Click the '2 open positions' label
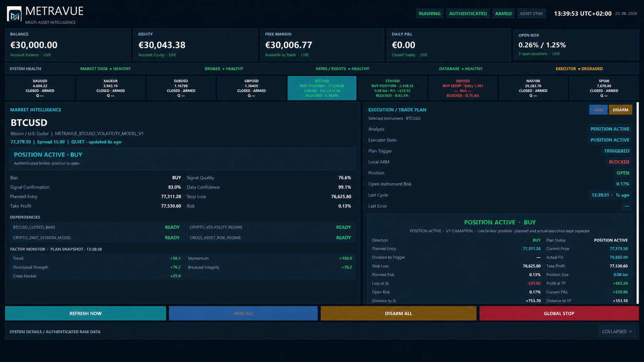 [x=533, y=54]
